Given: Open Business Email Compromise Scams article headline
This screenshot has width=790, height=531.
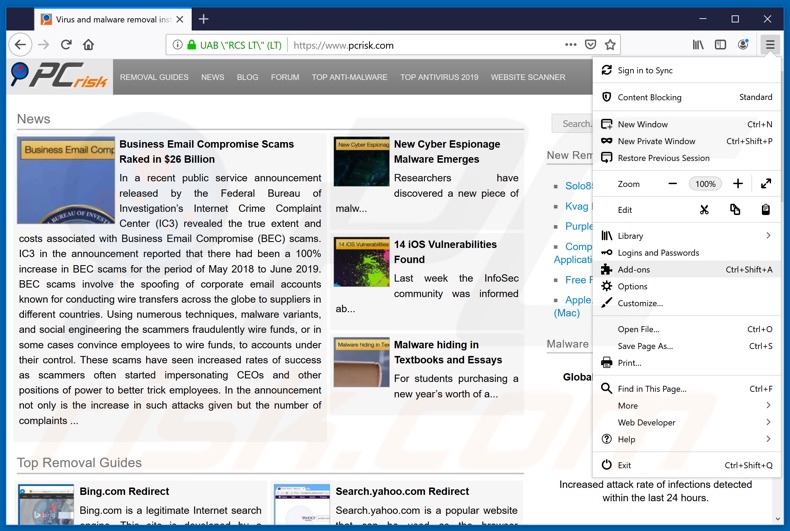Looking at the screenshot, I should [207, 152].
